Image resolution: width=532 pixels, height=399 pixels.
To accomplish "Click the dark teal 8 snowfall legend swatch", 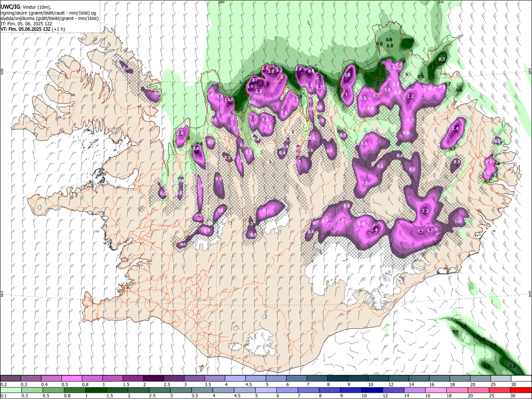I will pyautogui.click(x=337, y=378).
